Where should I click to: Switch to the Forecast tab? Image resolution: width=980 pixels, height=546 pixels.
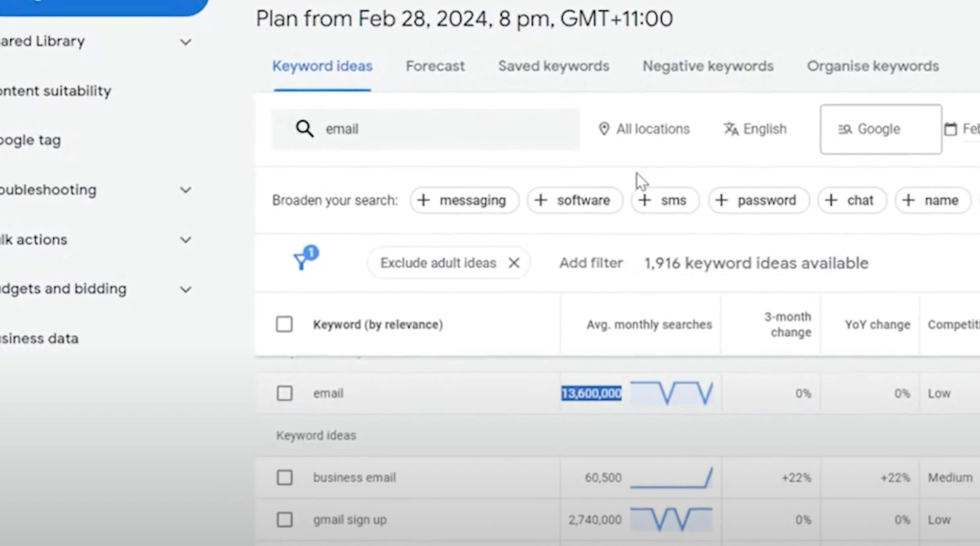(435, 66)
